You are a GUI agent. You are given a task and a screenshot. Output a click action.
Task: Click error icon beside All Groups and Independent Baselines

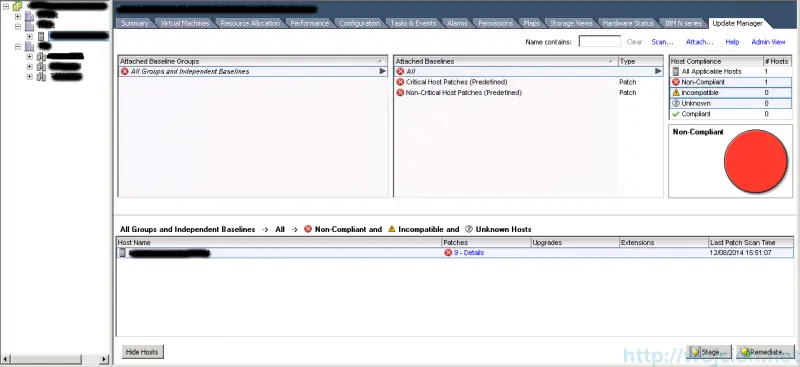coord(124,71)
